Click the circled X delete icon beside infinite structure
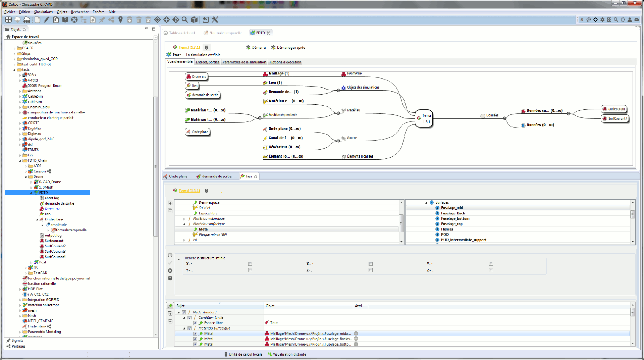The width and height of the screenshot is (644, 360). 170,270
